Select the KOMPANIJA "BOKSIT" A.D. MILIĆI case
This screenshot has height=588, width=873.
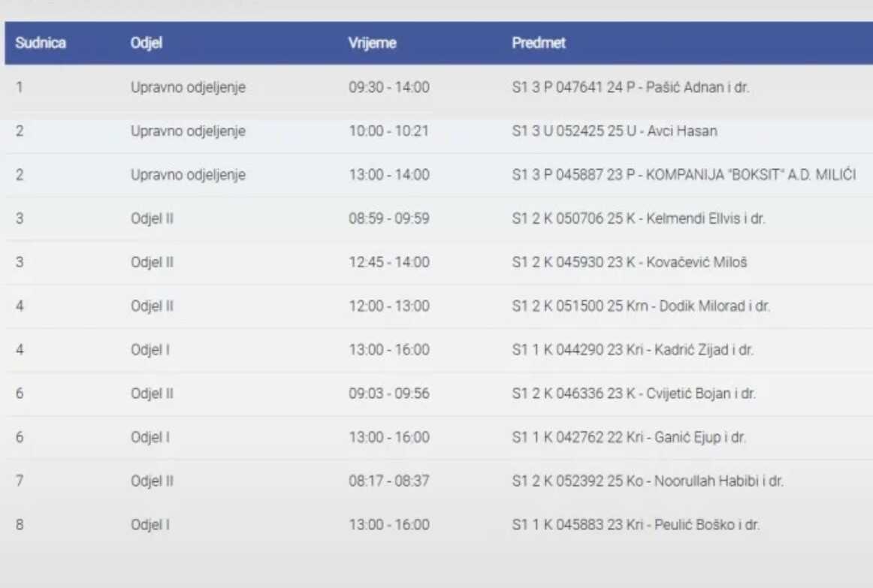pyautogui.click(x=684, y=175)
